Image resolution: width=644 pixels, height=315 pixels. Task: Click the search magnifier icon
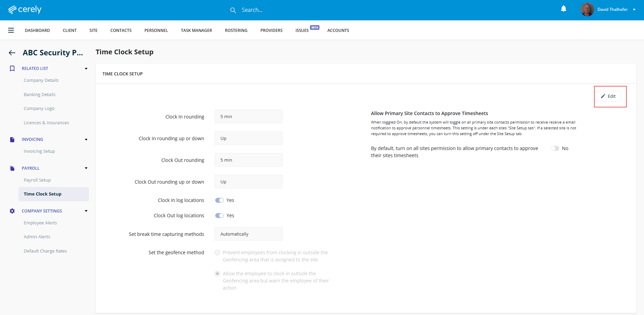(233, 10)
